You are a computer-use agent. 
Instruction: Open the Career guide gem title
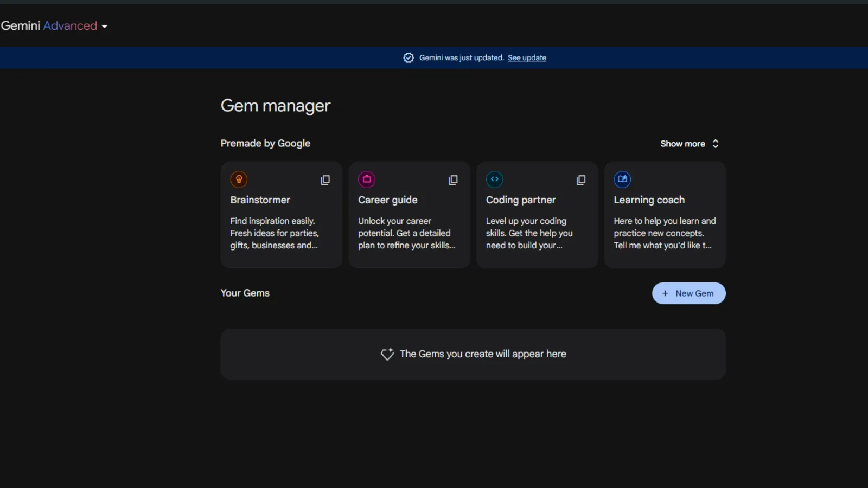387,200
